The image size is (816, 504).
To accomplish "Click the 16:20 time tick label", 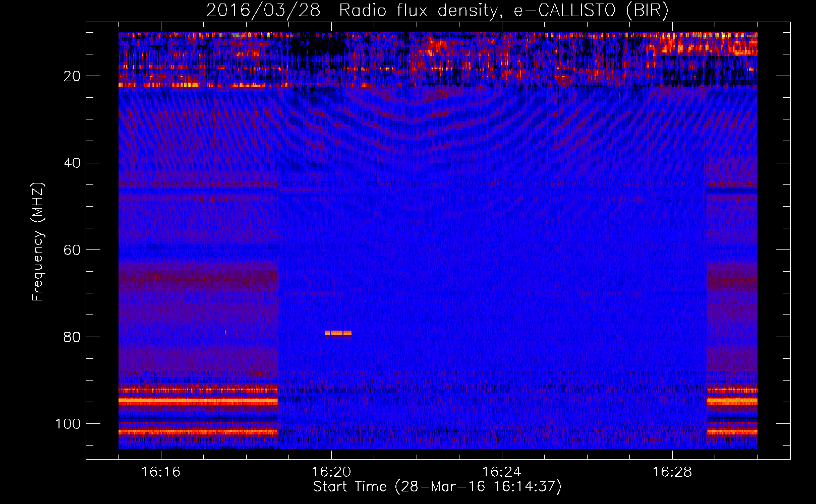I will click(331, 472).
